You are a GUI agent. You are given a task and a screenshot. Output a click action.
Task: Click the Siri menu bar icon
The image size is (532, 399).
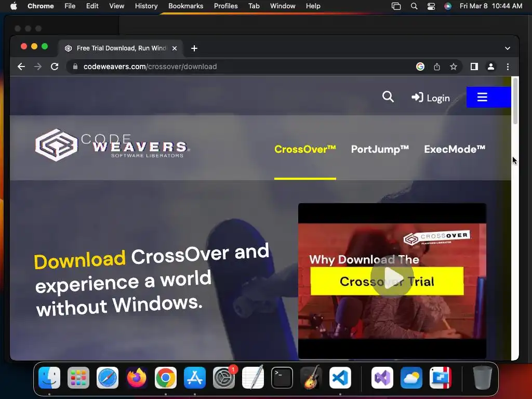click(x=448, y=6)
